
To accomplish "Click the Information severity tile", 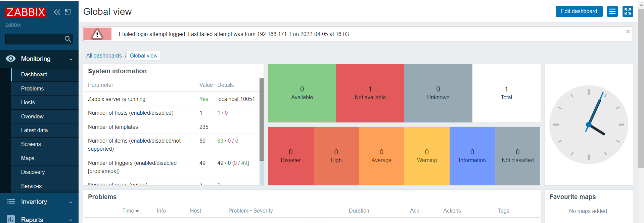I will (472, 156).
